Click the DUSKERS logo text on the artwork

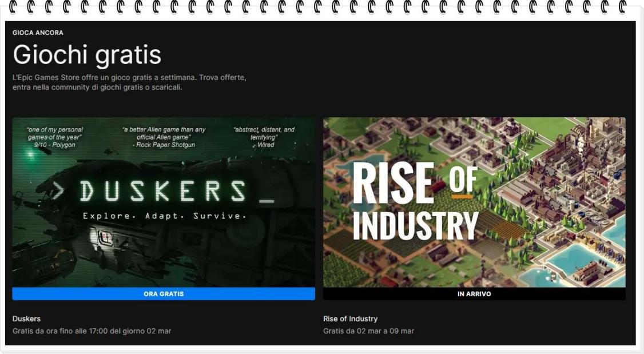(x=163, y=191)
